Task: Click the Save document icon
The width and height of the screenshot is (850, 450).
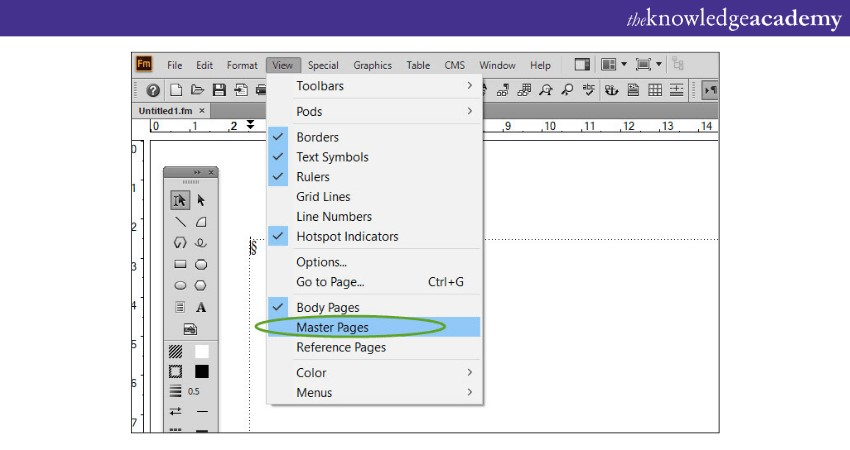Action: coord(218,90)
